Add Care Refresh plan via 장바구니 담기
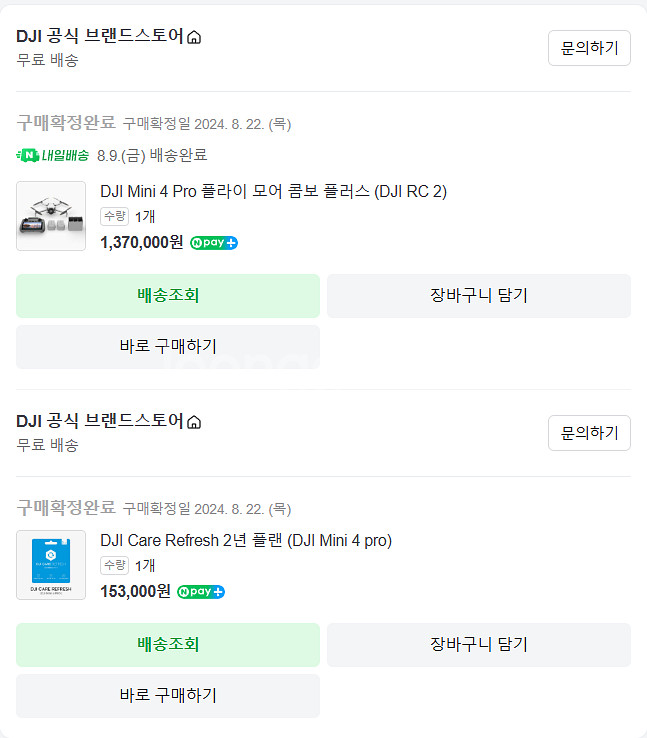This screenshot has height=738, width=647. pyautogui.click(x=478, y=644)
